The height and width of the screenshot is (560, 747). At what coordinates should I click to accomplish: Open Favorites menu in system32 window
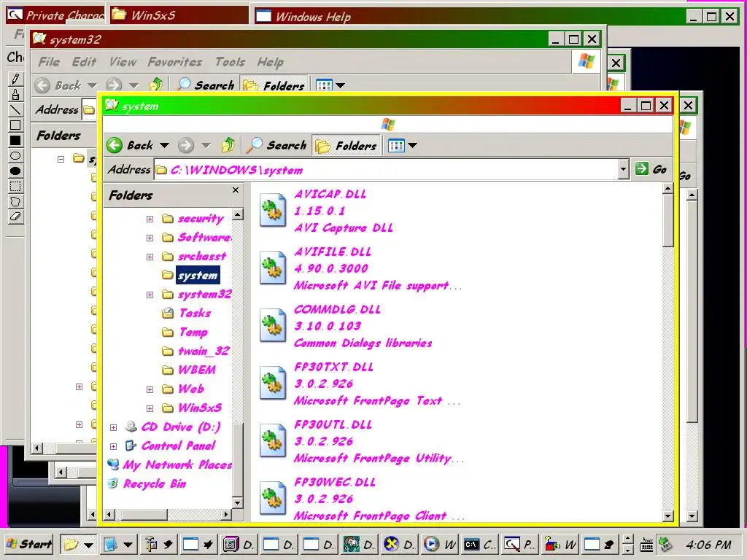click(x=174, y=62)
